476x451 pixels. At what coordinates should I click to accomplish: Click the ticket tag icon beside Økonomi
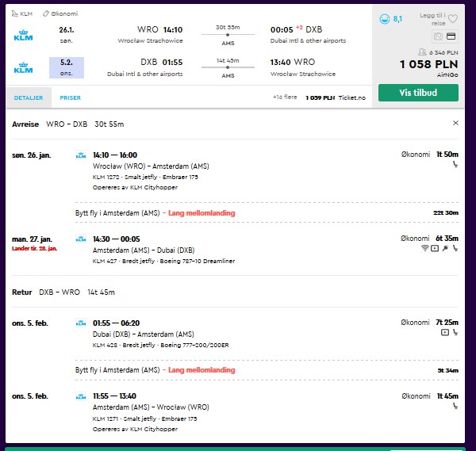pyautogui.click(x=45, y=13)
